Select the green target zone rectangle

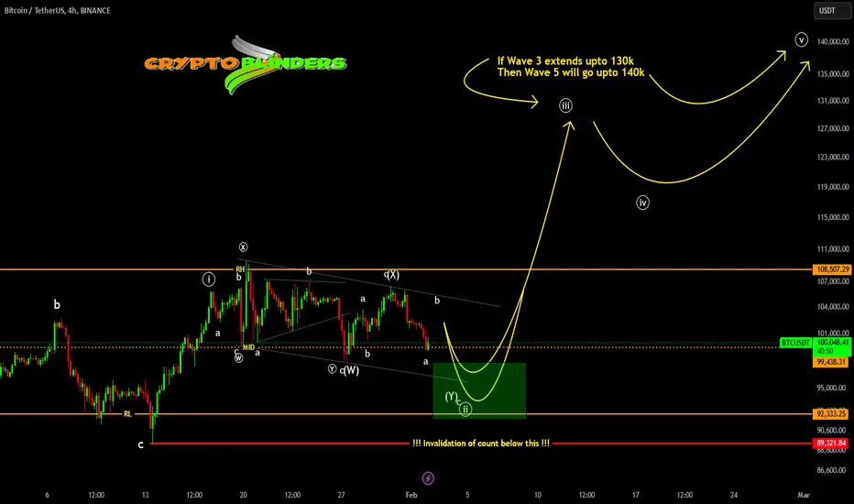(x=479, y=390)
